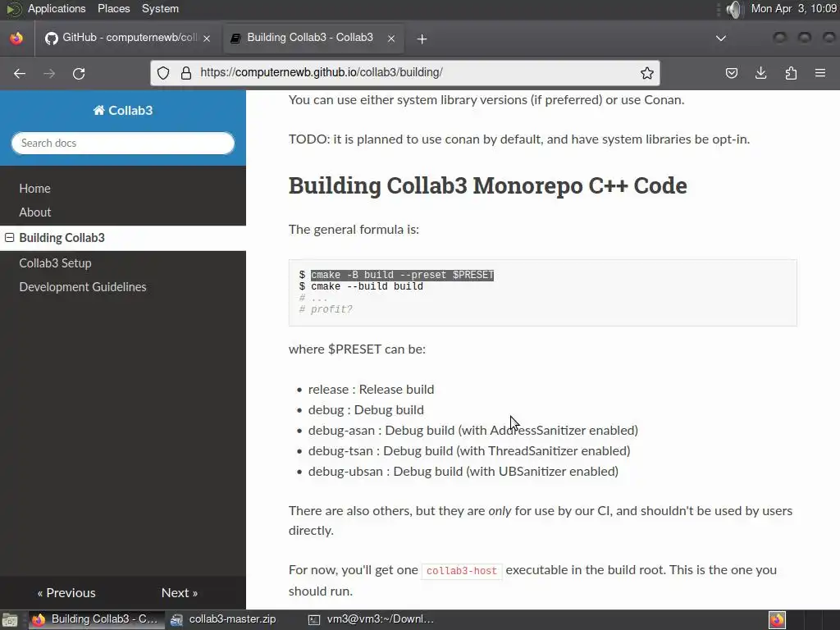Open the Pocket save icon
The width and height of the screenshot is (840, 630).
click(x=731, y=73)
